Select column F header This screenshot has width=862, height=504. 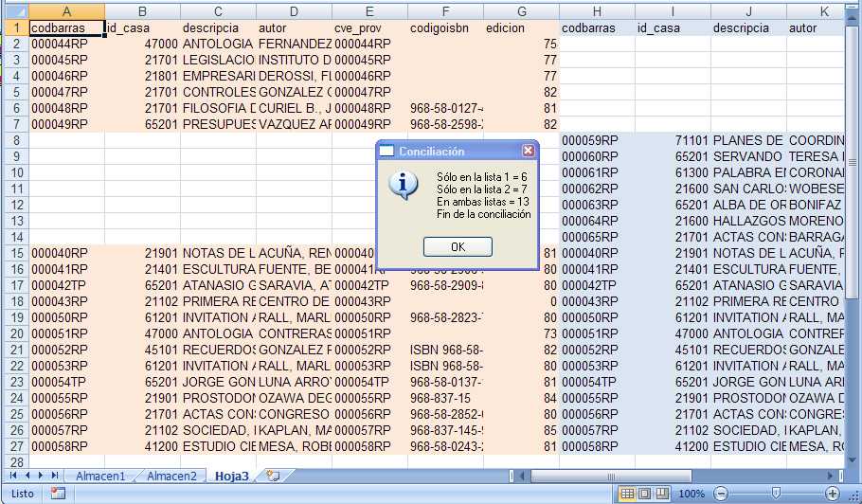tap(445, 11)
